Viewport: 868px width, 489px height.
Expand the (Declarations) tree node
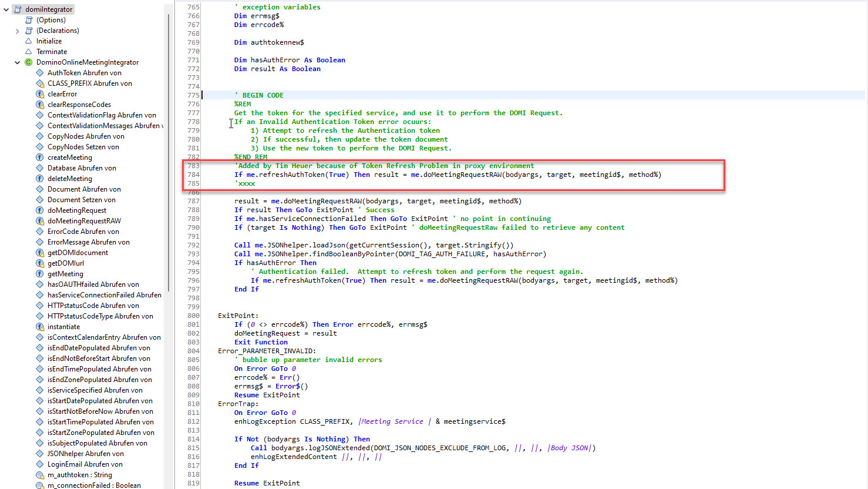click(18, 30)
